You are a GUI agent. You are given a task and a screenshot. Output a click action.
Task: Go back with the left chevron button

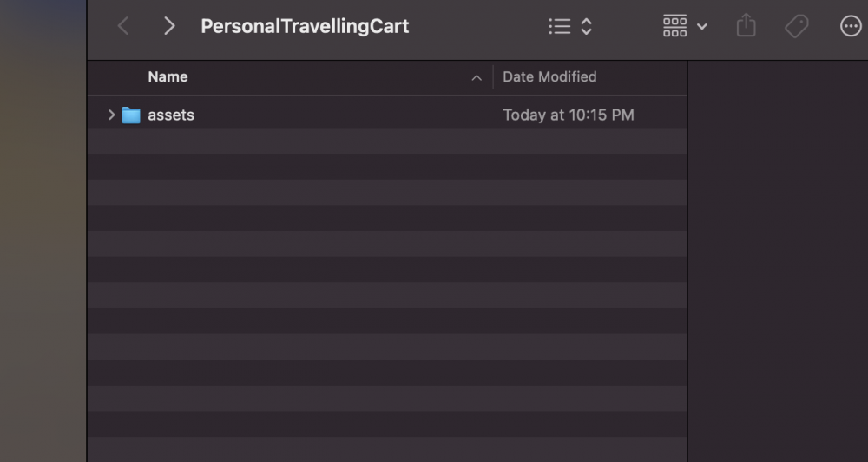123,26
